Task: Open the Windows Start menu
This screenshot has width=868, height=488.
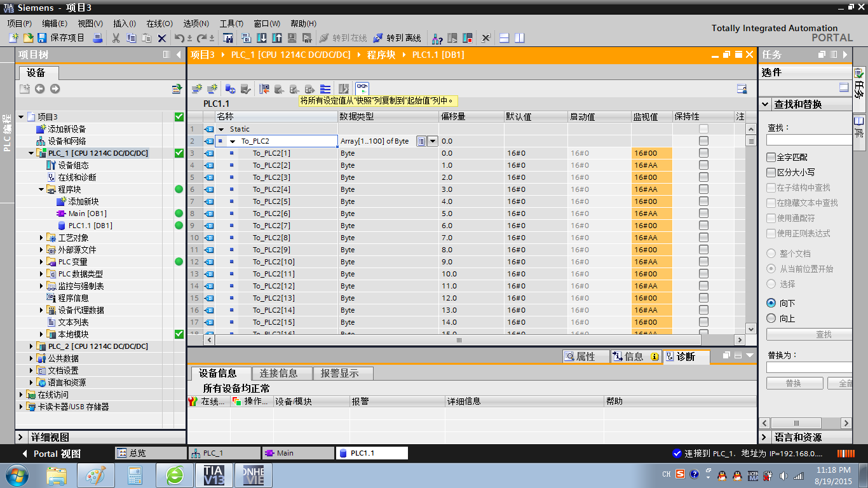Action: point(17,475)
